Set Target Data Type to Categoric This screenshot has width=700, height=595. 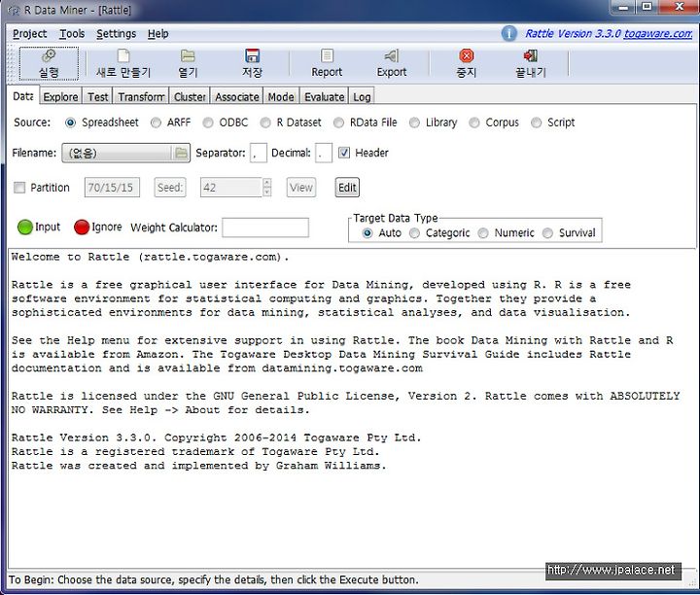coord(414,233)
